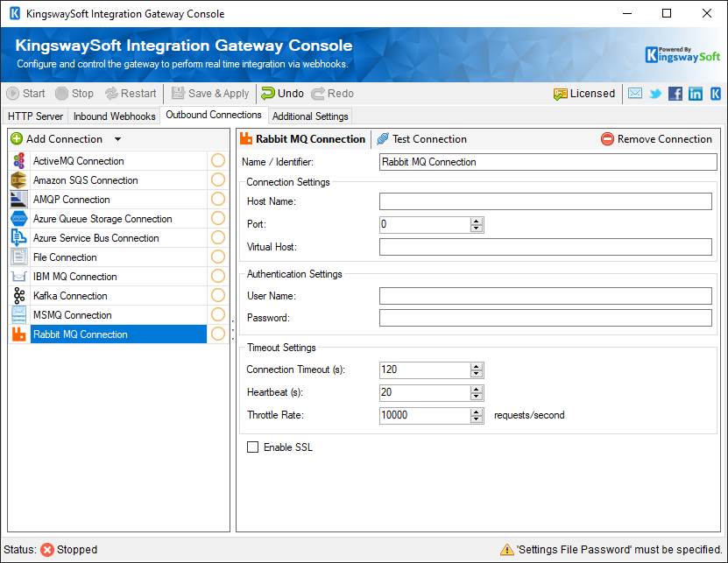Viewport: 728px width, 563px height.
Task: Toggle the Azure Queue Storage status circle
Action: (x=218, y=218)
